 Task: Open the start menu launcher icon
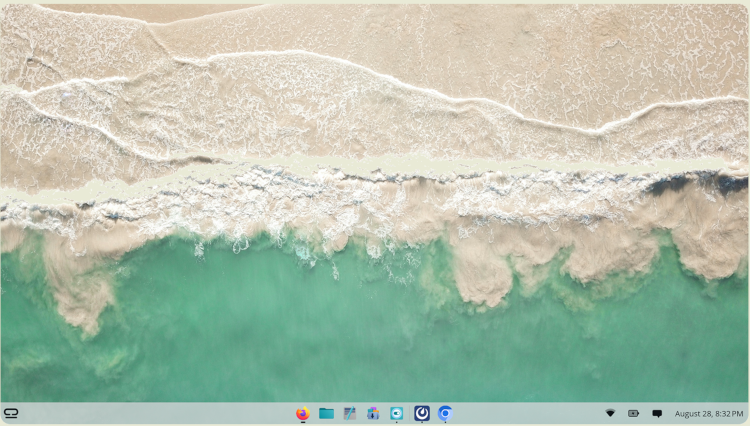pos(12,413)
